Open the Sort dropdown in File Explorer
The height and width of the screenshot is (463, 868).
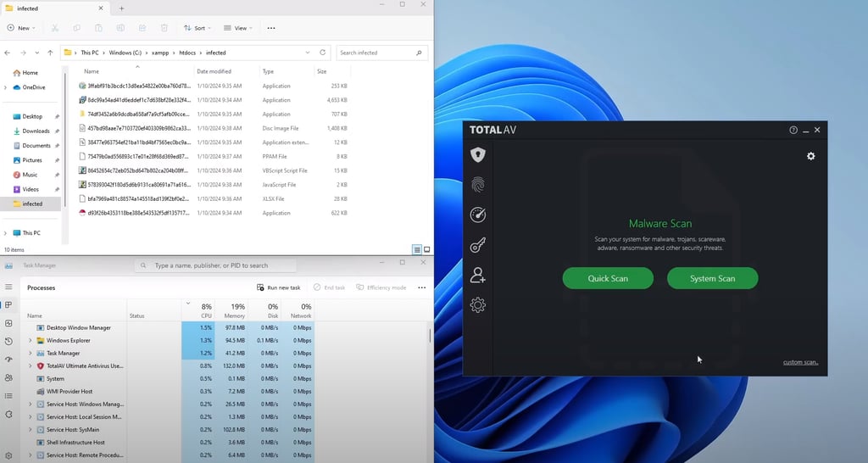[x=197, y=28]
